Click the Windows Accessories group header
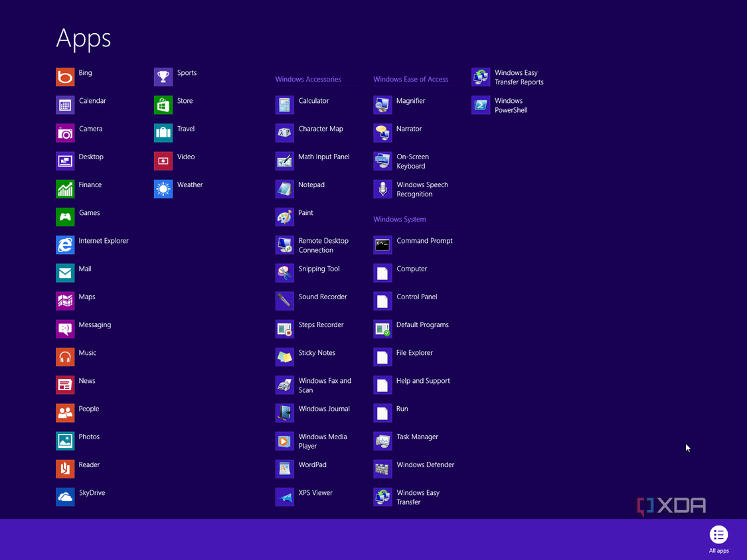Screen dimensions: 747x560 tap(308, 79)
